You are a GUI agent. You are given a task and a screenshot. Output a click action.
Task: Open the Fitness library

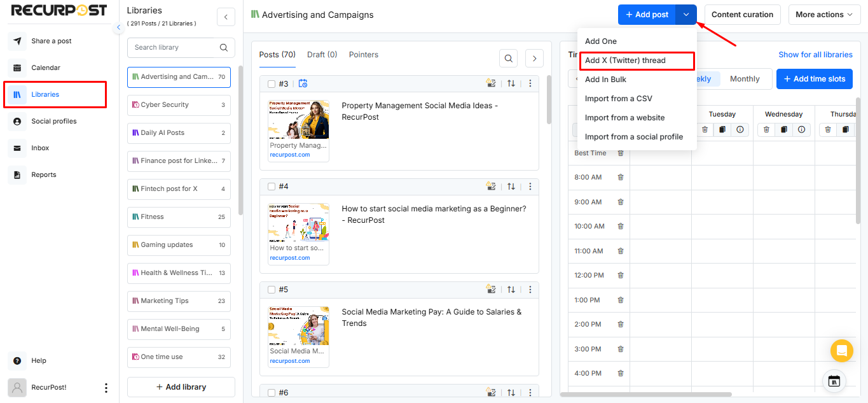[179, 217]
